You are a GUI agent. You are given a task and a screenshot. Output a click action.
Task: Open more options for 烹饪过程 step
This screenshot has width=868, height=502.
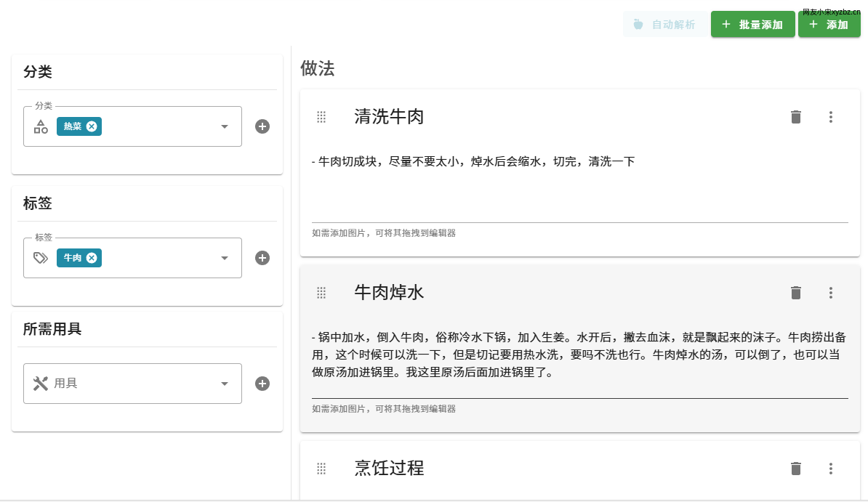click(831, 469)
